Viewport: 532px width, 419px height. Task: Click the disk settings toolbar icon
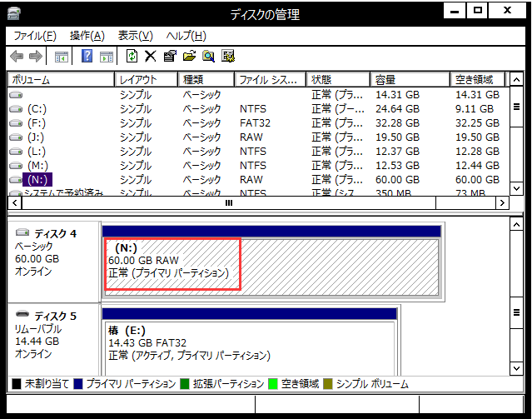coord(228,56)
